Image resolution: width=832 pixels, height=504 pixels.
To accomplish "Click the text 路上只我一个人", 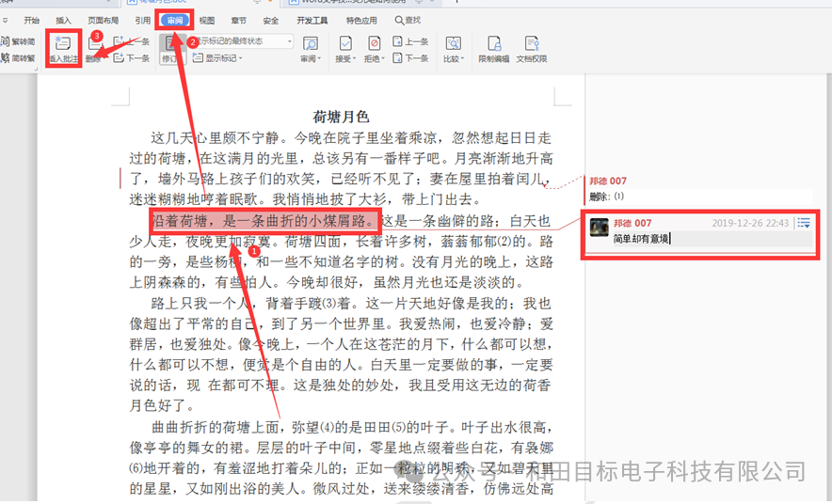I will [200, 303].
